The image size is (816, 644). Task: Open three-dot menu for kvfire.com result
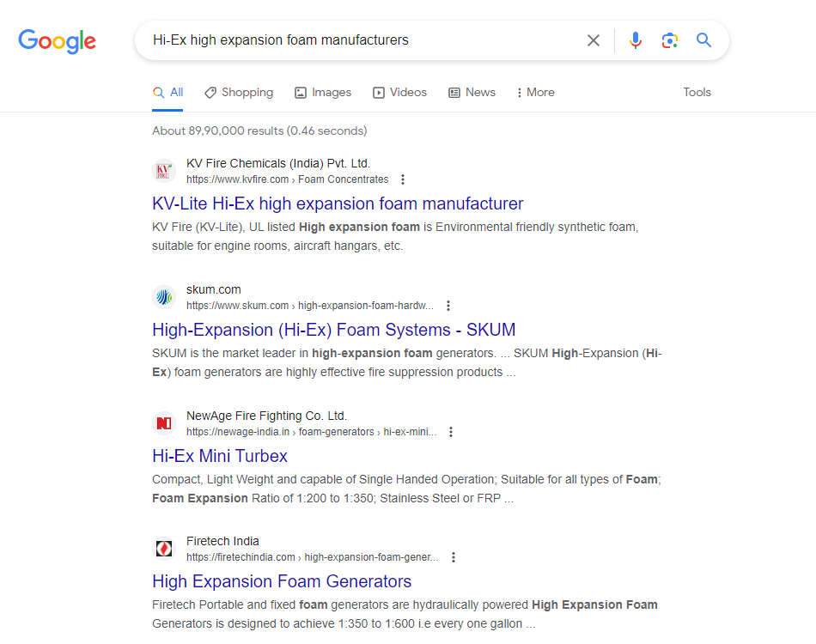click(402, 179)
